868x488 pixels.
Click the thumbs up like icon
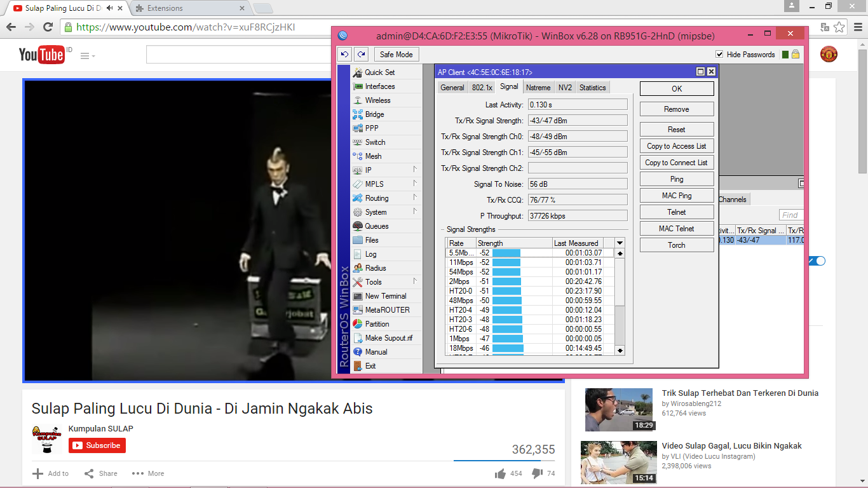point(500,473)
